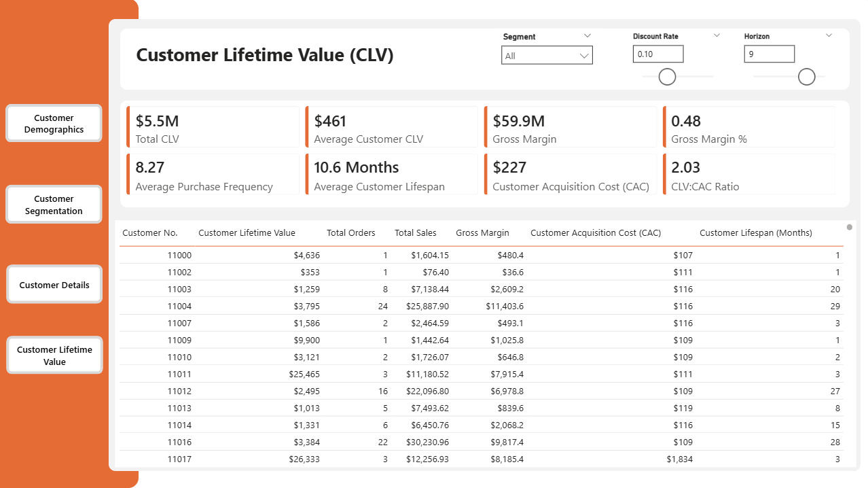
Task: Sort table by Customer No. column header
Action: 150,233
